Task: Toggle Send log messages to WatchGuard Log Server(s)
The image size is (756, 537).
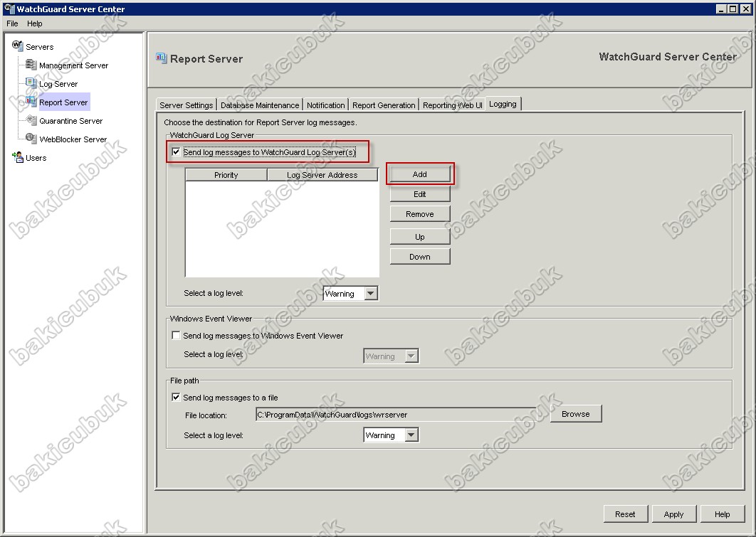Action: coord(177,152)
